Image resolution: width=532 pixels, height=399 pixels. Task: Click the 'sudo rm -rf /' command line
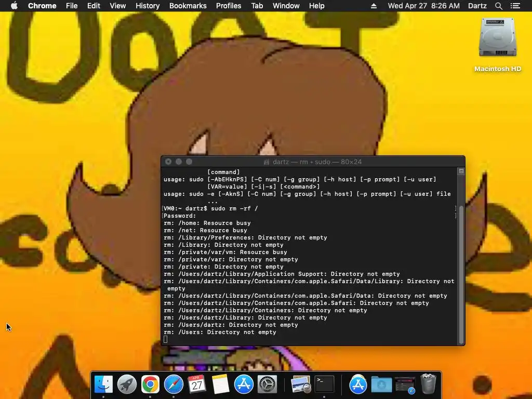pyautogui.click(x=211, y=208)
